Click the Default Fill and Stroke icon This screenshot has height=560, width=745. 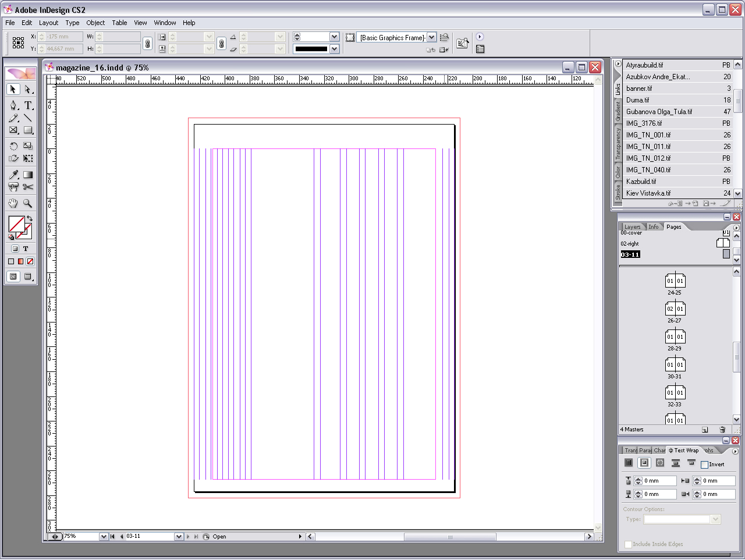coord(11,237)
